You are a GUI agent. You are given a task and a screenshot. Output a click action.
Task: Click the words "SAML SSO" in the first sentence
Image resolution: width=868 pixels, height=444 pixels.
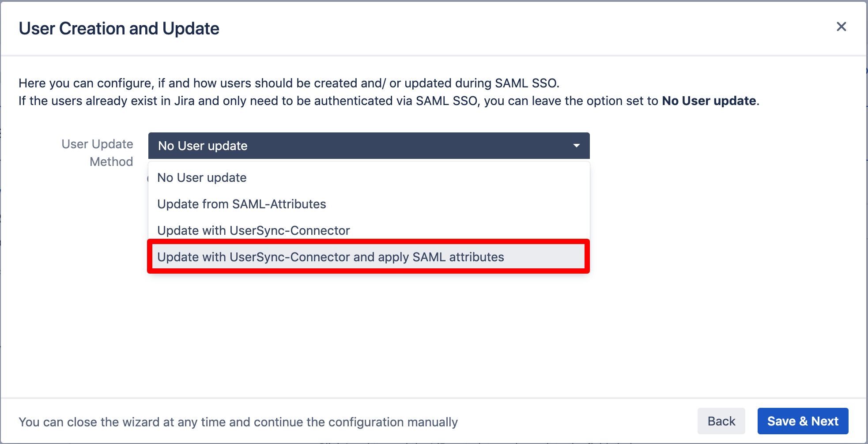[x=526, y=83]
